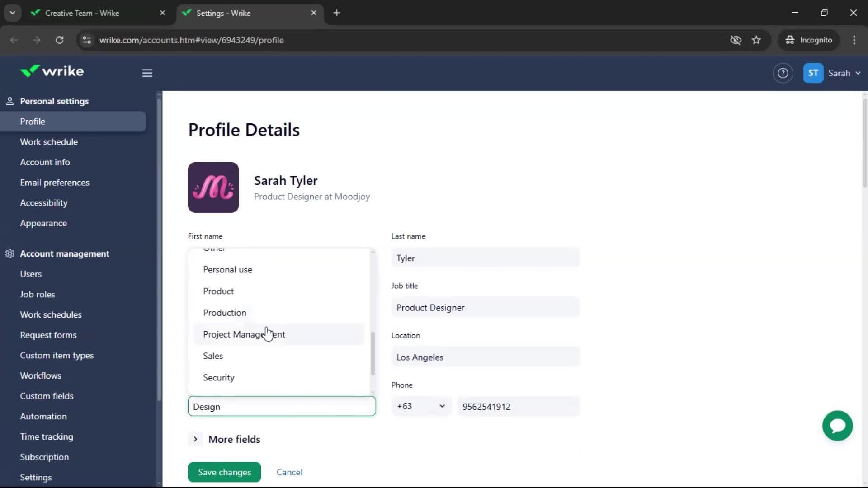
Task: Click the phone number field
Action: [x=518, y=406]
